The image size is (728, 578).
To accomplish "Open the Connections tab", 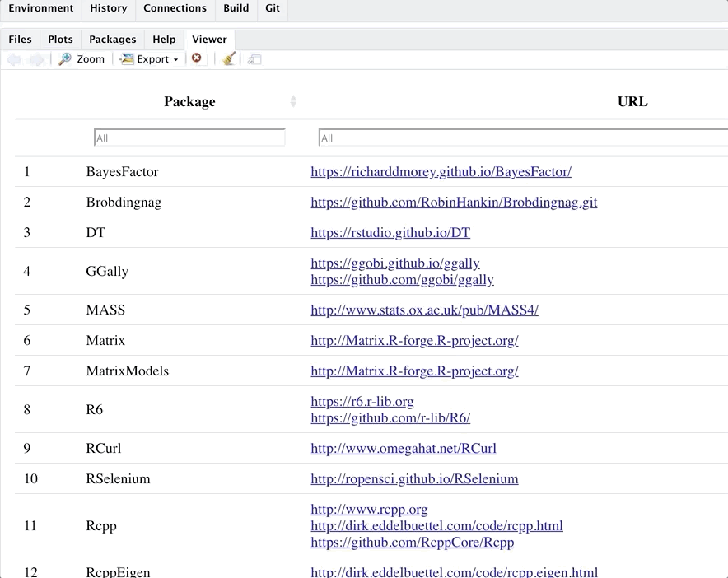I will tap(175, 8).
